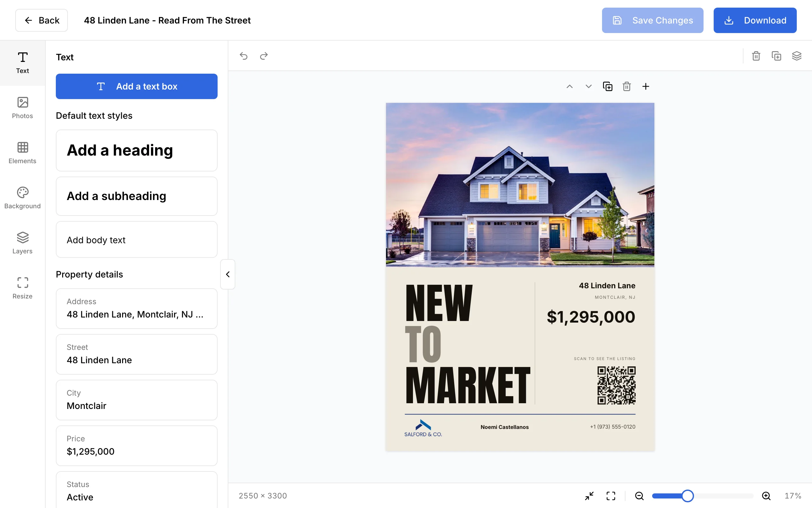
Task: Zoom out with magnifier minus icon
Action: (x=639, y=496)
